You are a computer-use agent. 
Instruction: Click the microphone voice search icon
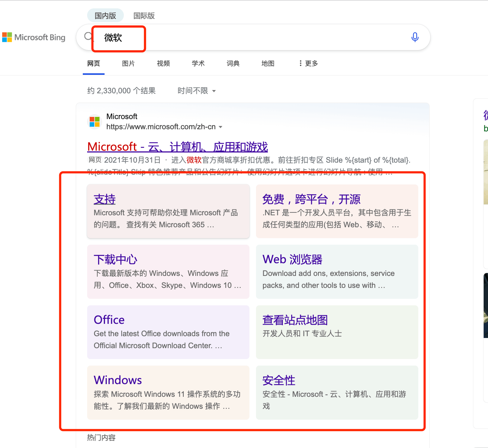pos(415,37)
